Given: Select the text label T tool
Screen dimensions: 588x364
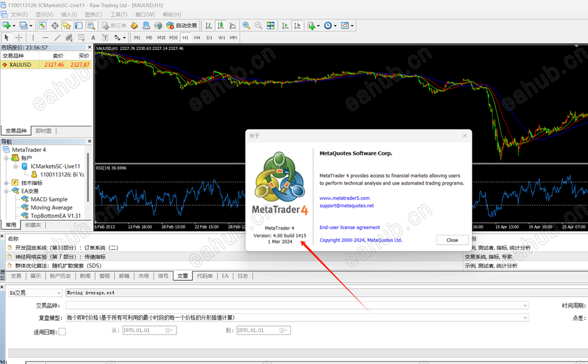Looking at the screenshot, I should tap(105, 38).
